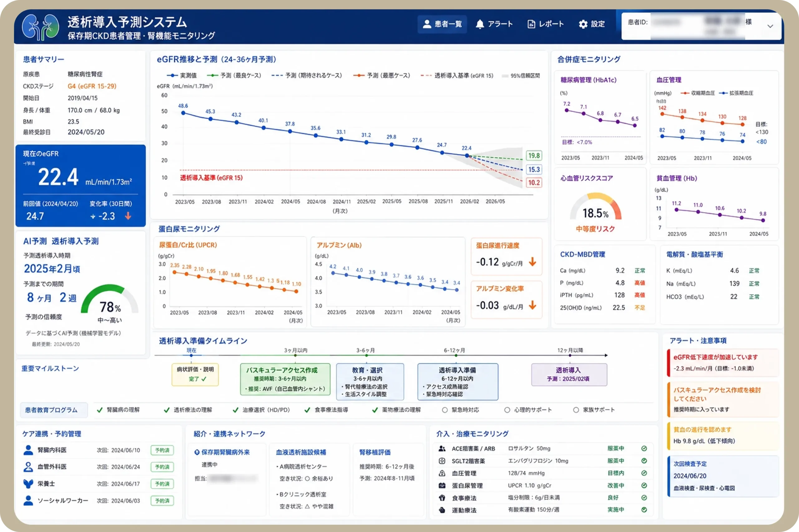Screen dimensions: 799x532
Task: Click the ソーシャルワーカー person icon
Action: [28, 500]
